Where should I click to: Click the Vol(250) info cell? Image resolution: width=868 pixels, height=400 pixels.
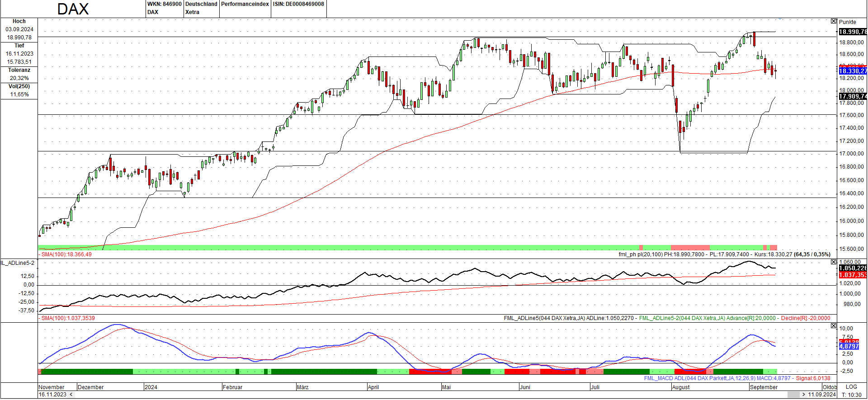(19, 90)
